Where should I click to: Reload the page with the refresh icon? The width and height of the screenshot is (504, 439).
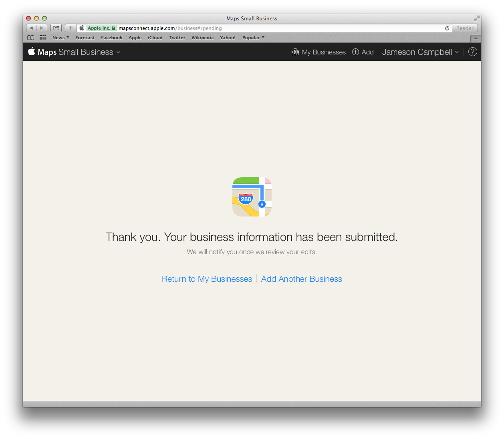click(447, 28)
